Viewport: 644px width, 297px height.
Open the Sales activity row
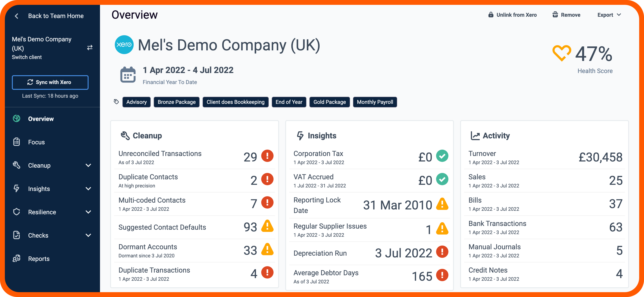point(544,181)
